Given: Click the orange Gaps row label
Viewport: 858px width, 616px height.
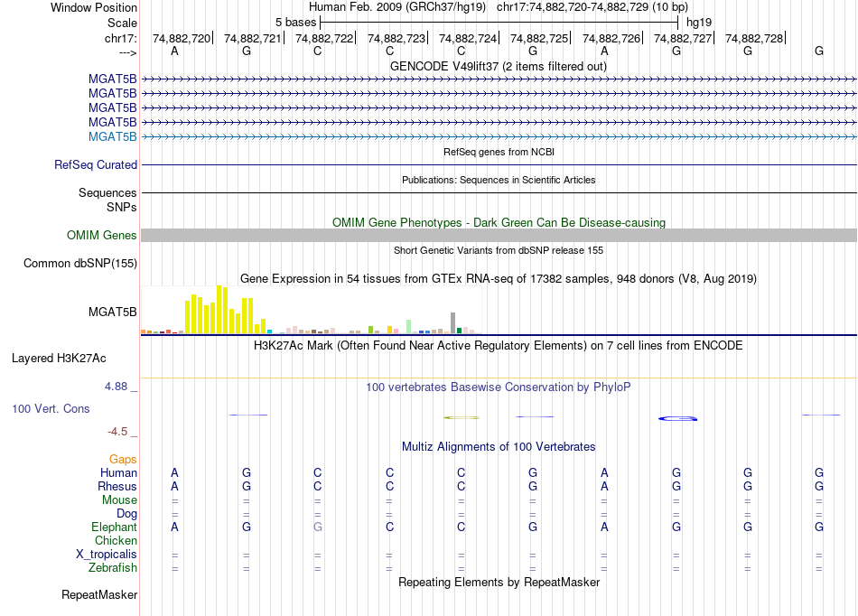Looking at the screenshot, I should pos(123,460).
